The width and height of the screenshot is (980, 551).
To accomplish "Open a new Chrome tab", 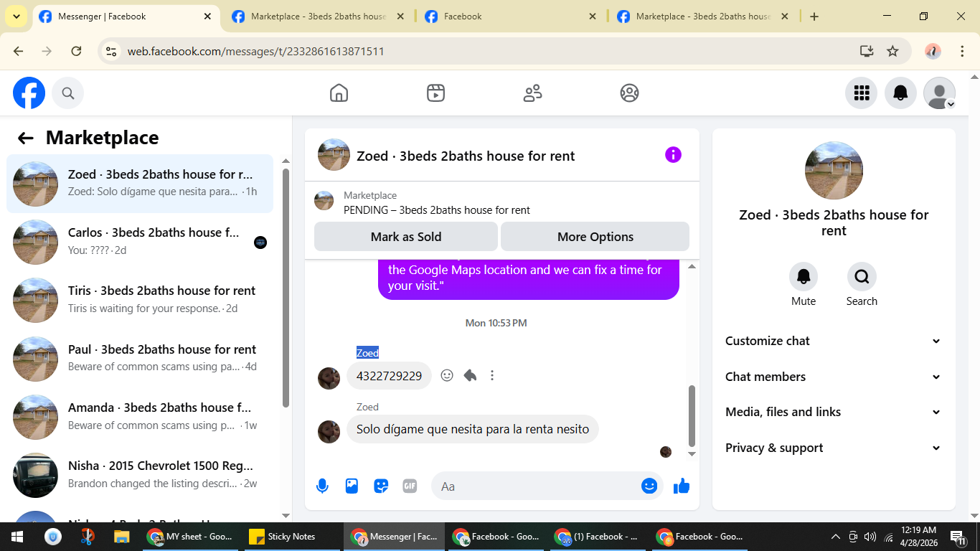I will point(814,17).
